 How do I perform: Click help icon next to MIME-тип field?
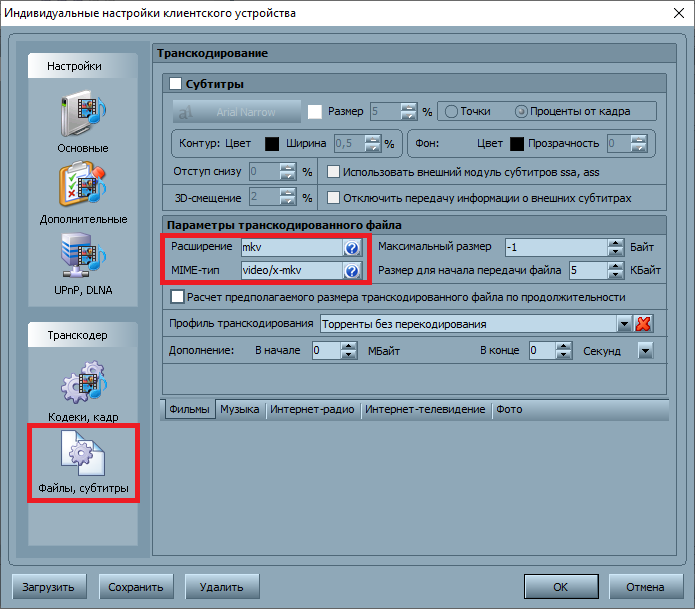(351, 271)
